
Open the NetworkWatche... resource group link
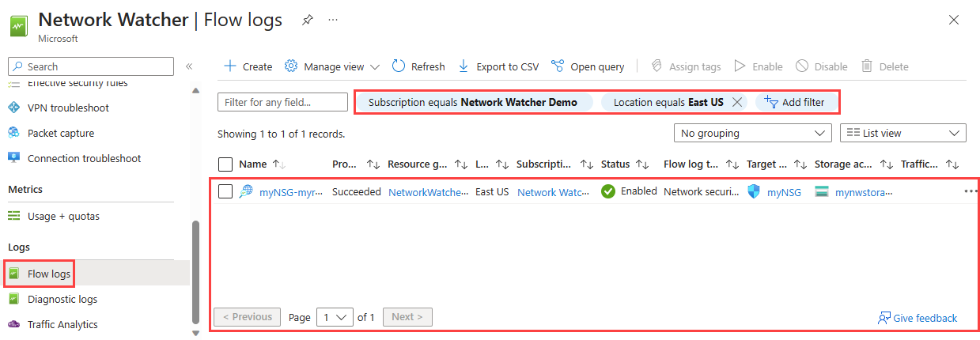point(428,191)
